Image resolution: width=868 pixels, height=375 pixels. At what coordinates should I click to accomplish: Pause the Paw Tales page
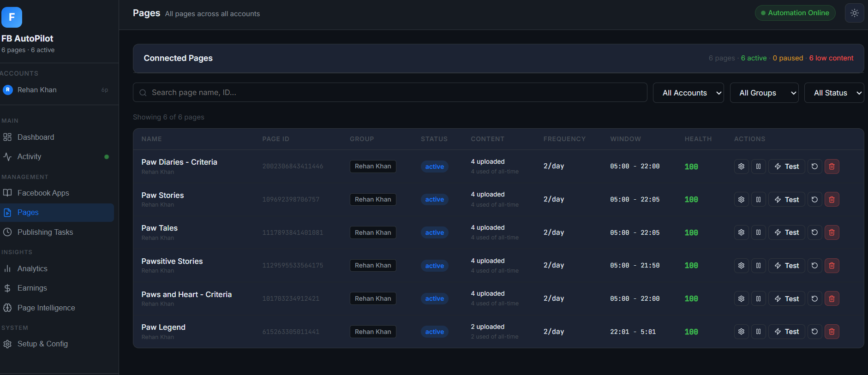pyautogui.click(x=758, y=232)
